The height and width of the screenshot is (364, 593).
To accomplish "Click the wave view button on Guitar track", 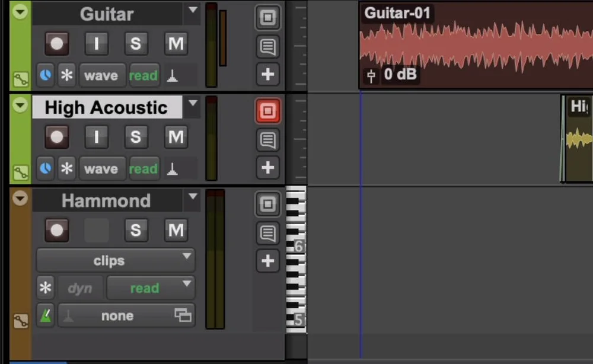I will 101,75.
